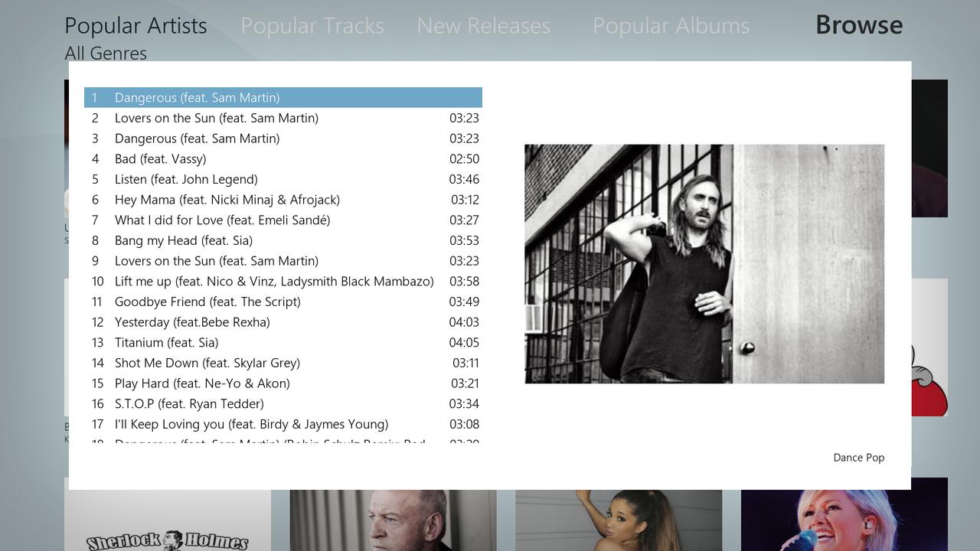Pick Yesterday (feat.Bebe Rexha)
This screenshot has height=551, width=980.
tap(283, 322)
